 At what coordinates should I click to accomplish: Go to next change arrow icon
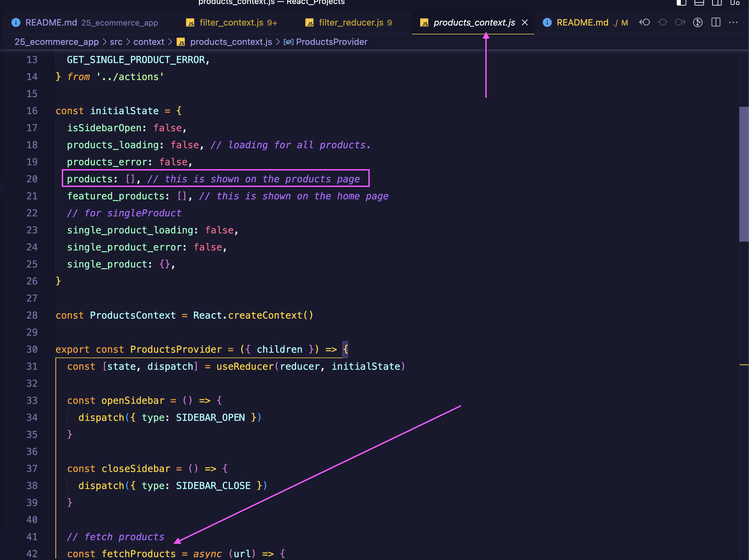(680, 22)
